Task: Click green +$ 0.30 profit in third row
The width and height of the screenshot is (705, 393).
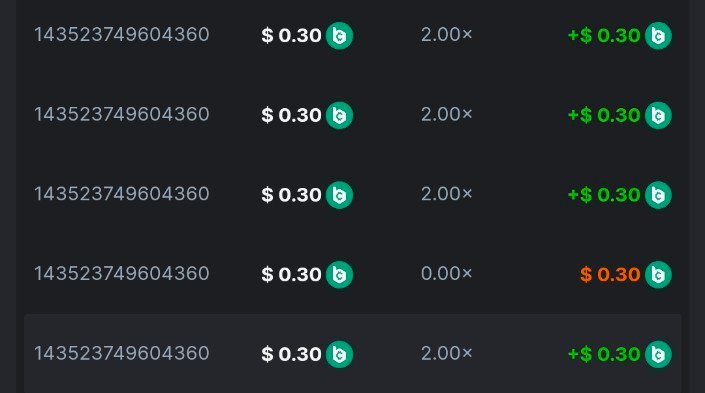Action: (x=604, y=195)
